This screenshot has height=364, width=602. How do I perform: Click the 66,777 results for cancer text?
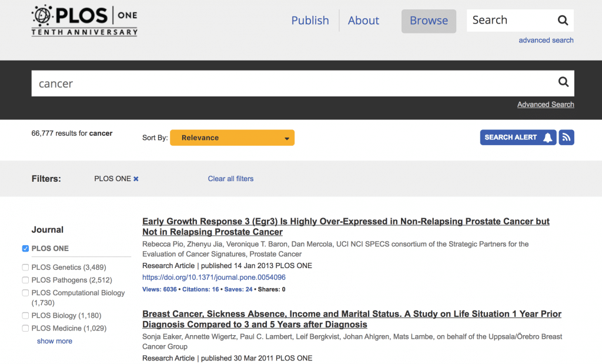tap(72, 133)
